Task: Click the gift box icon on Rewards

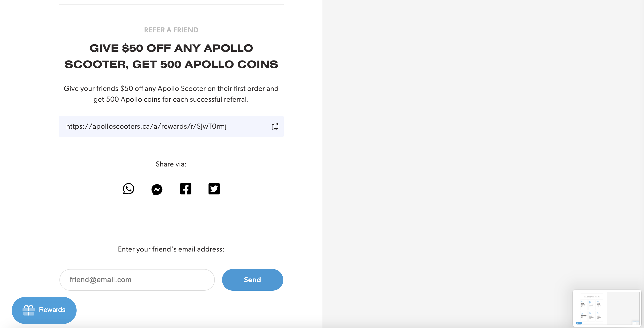Action: pos(29,310)
